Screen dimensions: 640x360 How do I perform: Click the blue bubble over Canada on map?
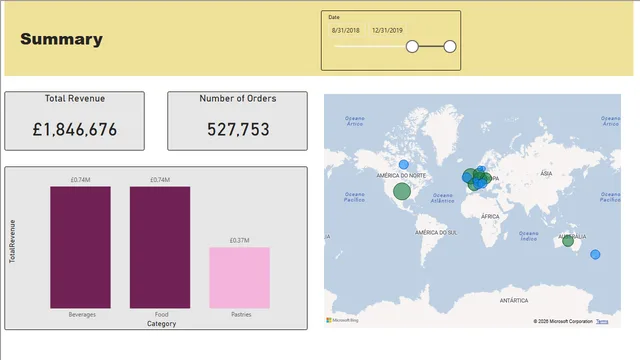coord(404,164)
